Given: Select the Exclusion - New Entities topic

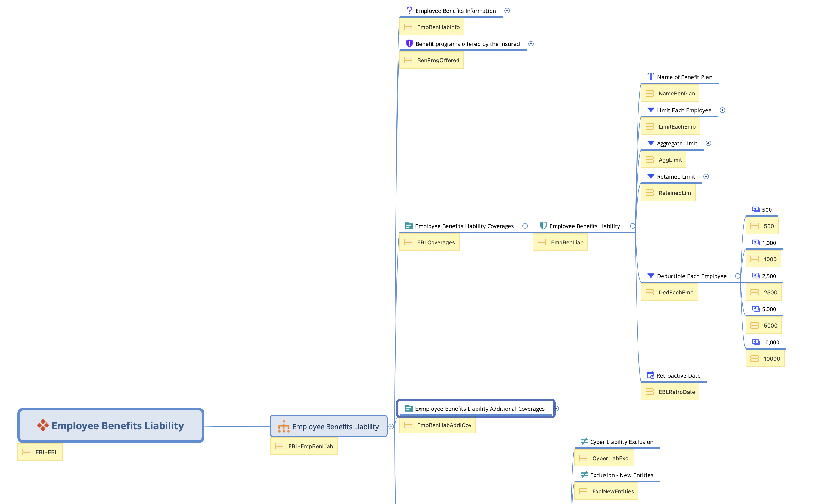Looking at the screenshot, I should pyautogui.click(x=621, y=475).
